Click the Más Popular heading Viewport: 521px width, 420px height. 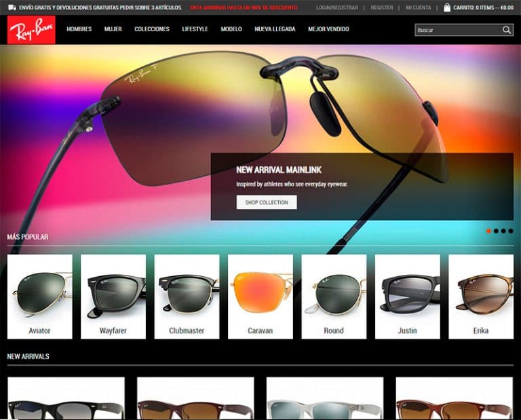tap(28, 237)
